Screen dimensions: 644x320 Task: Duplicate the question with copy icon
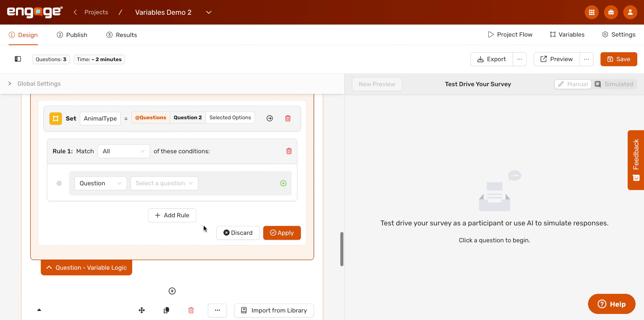(x=166, y=310)
